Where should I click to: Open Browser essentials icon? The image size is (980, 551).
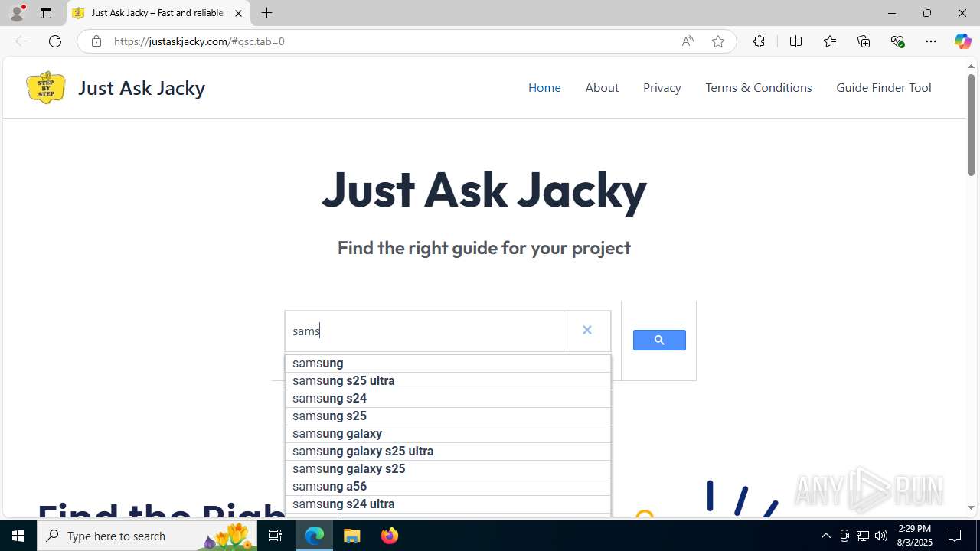(898, 41)
